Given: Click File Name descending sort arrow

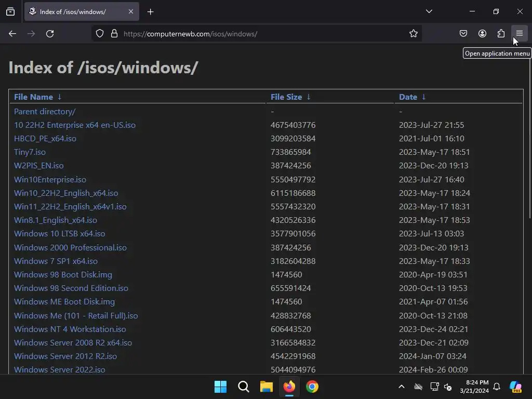Looking at the screenshot, I should pyautogui.click(x=59, y=97).
